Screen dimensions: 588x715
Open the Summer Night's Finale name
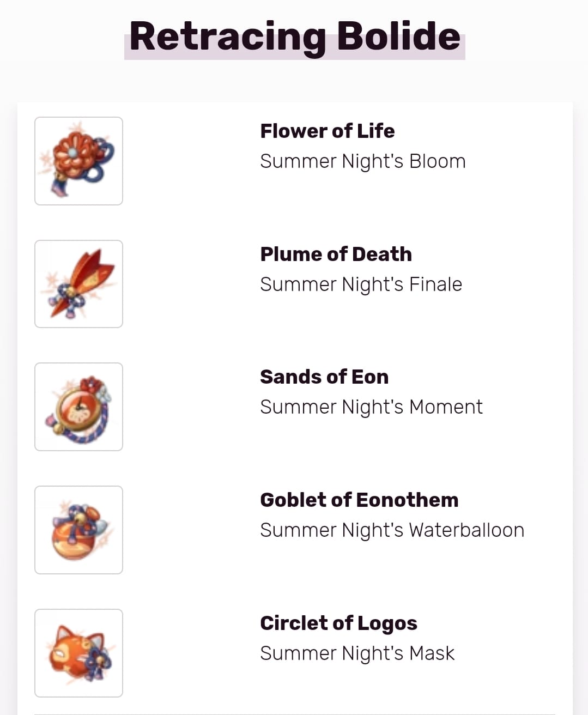[x=361, y=284]
